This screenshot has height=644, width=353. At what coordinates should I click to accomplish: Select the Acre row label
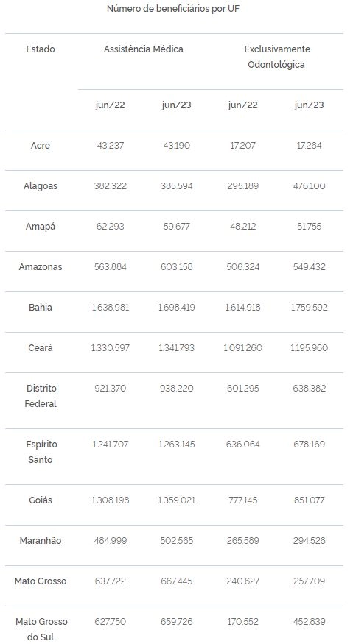tap(41, 146)
